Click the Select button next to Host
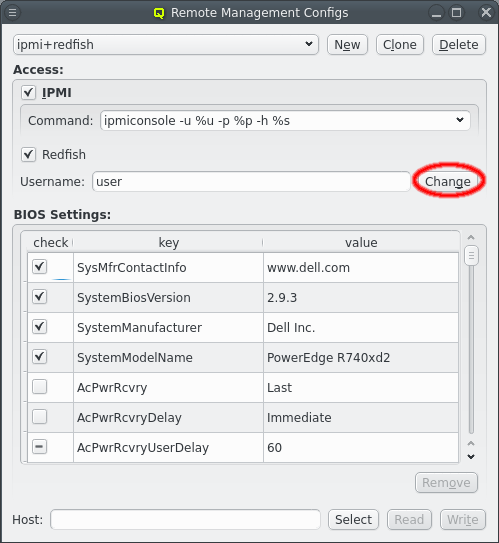 point(353,519)
